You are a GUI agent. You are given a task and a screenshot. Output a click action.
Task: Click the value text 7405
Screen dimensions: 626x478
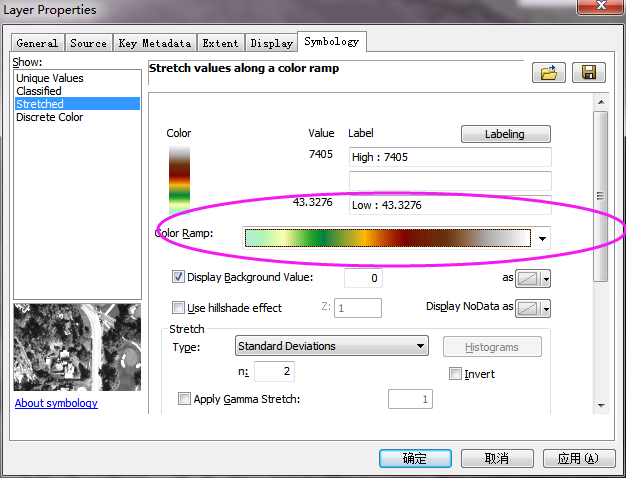[x=321, y=154]
